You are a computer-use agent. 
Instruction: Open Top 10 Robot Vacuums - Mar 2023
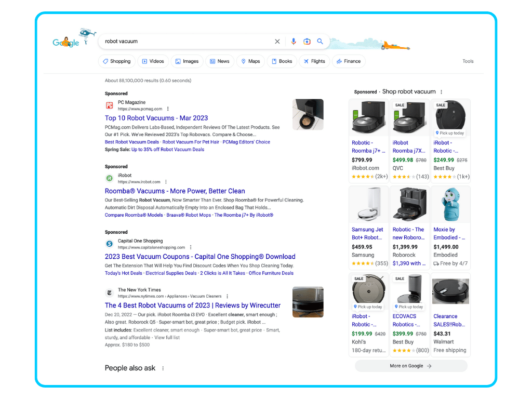(x=156, y=118)
